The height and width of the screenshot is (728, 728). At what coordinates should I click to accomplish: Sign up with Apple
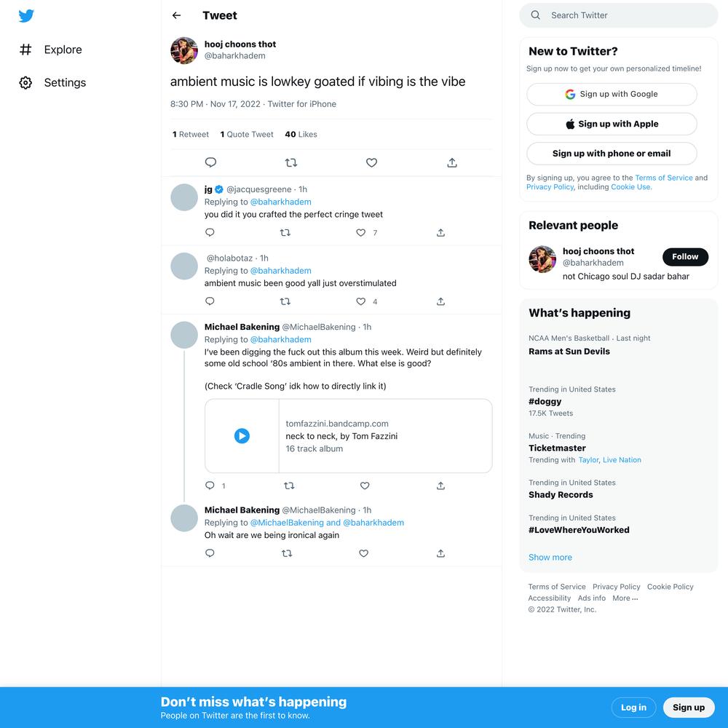[x=612, y=124]
